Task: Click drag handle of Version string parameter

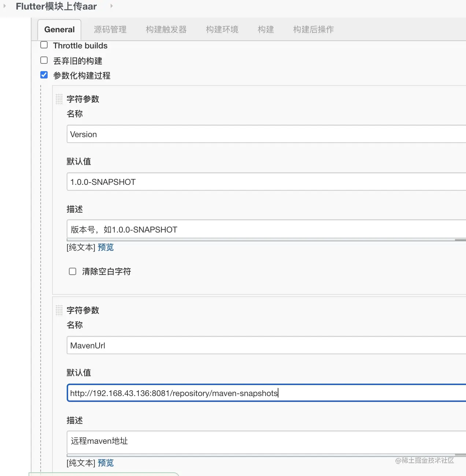Action: [x=59, y=99]
